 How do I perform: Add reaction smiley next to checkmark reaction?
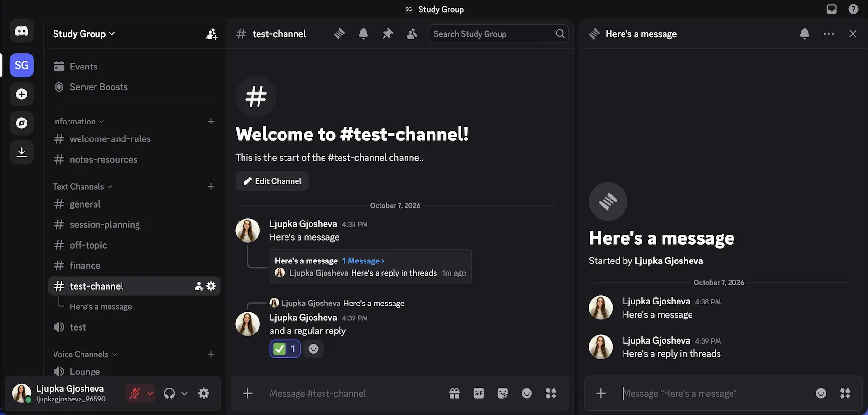[313, 348]
